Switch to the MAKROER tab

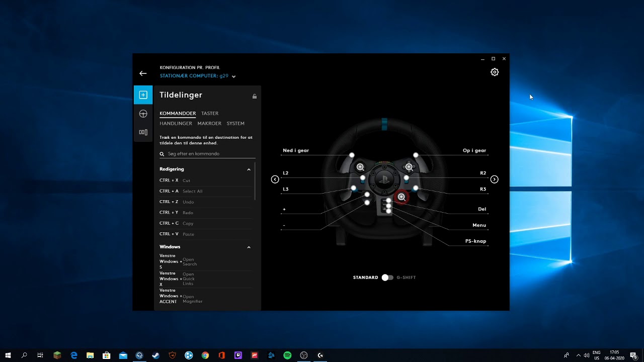point(209,124)
